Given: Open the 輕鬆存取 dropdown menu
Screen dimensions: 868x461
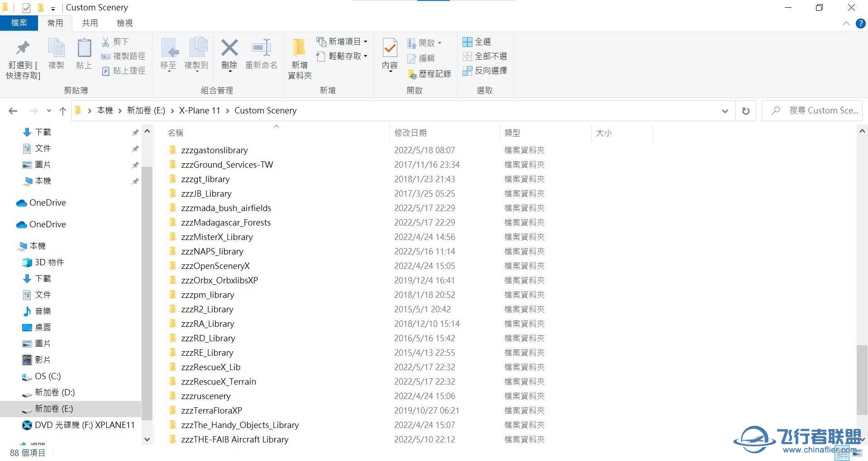Looking at the screenshot, I should tap(367, 56).
